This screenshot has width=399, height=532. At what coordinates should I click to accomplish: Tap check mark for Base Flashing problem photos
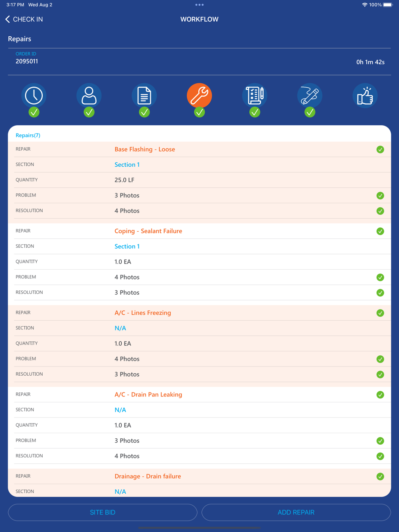point(380,195)
